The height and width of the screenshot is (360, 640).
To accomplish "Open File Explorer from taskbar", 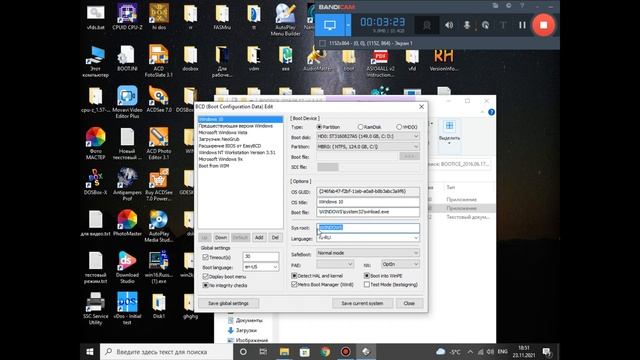I will point(284,351).
